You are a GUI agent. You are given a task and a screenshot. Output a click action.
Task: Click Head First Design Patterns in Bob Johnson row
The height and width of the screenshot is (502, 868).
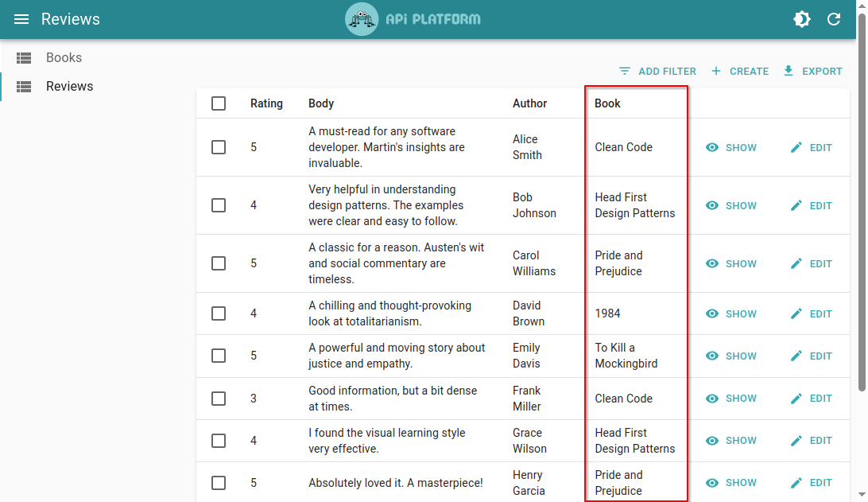(635, 205)
